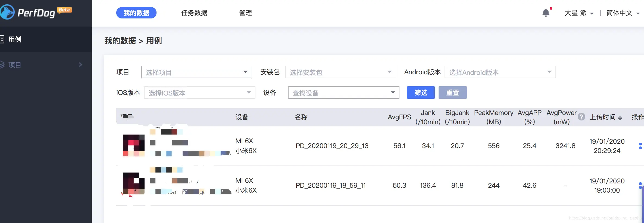644x223 pixels.
Task: Click the PerfDog logo icon
Action: point(7,12)
